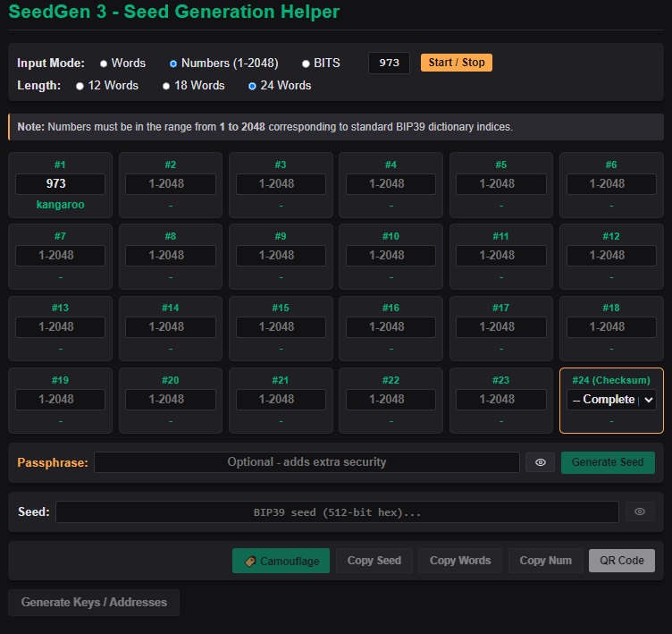Click Copy Words button
Viewport: 672px width, 634px height.
tap(460, 561)
